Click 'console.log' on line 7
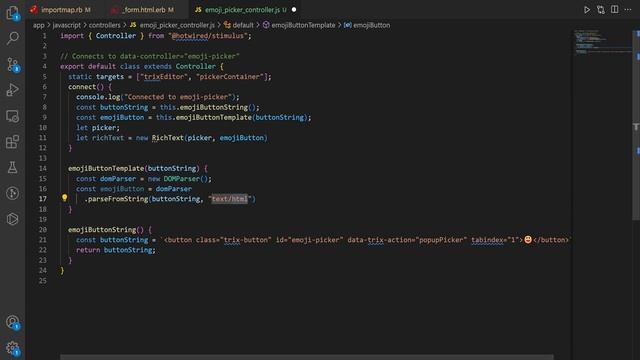Screen dimensions: 640x360 pyautogui.click(x=98, y=97)
